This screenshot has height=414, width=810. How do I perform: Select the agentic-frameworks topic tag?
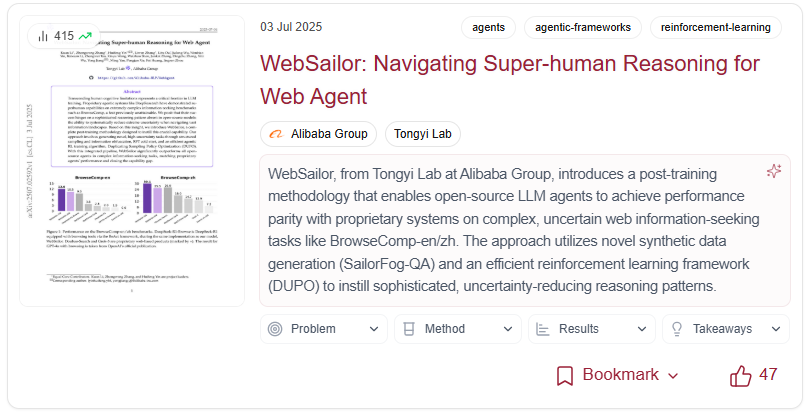click(582, 28)
